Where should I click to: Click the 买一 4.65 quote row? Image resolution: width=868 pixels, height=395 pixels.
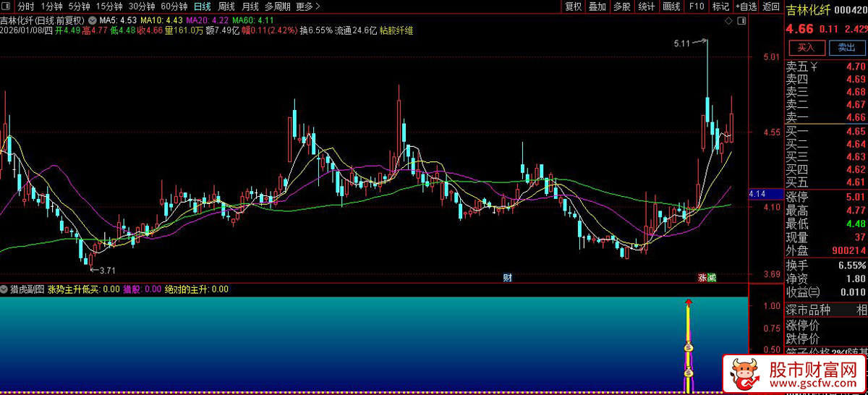826,132
